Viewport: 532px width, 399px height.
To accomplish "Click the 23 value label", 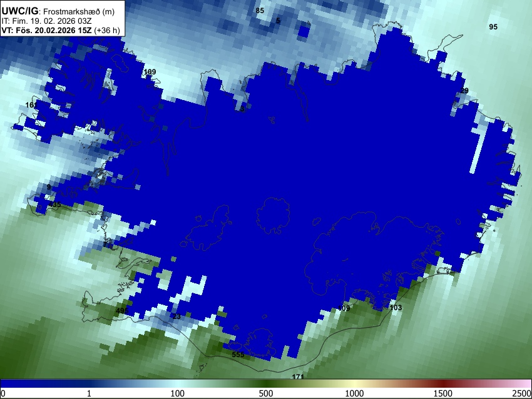I will [176, 316].
